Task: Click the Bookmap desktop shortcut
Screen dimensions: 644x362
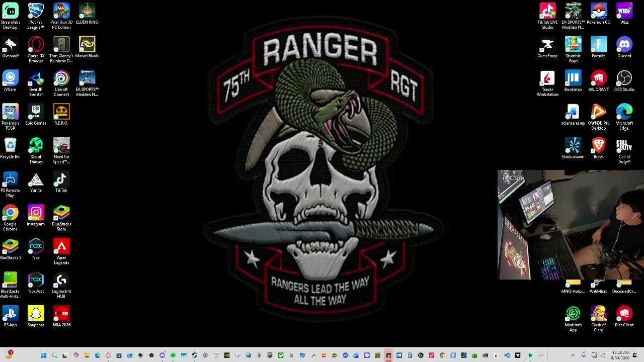Action: 573,81
